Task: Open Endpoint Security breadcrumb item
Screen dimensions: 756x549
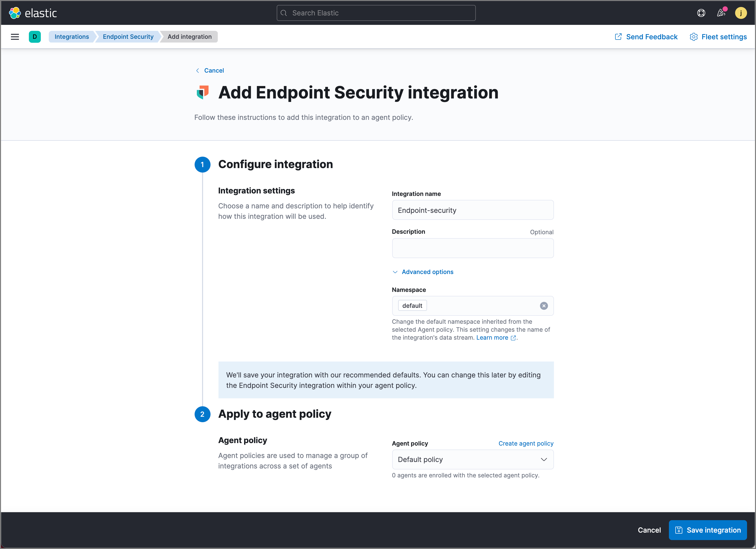Action: tap(128, 37)
